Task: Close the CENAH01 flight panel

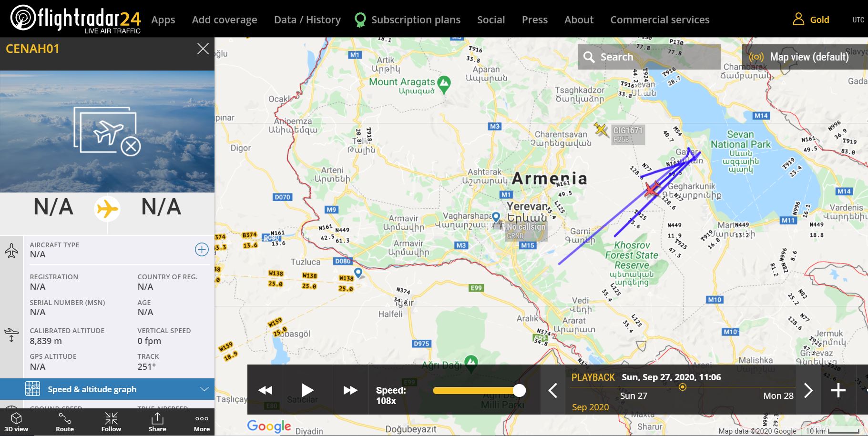Action: point(203,49)
